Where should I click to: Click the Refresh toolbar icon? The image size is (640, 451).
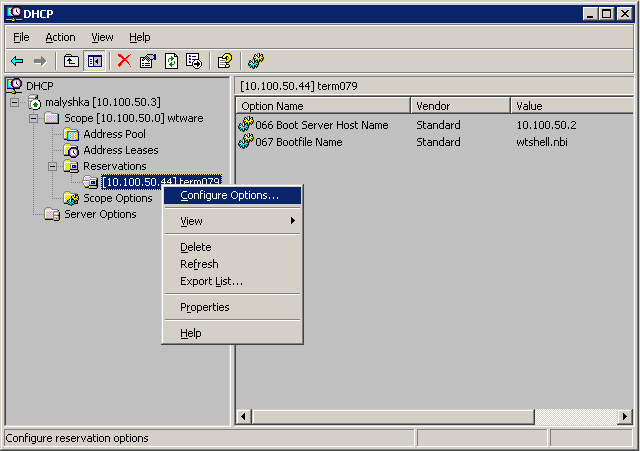(x=171, y=61)
